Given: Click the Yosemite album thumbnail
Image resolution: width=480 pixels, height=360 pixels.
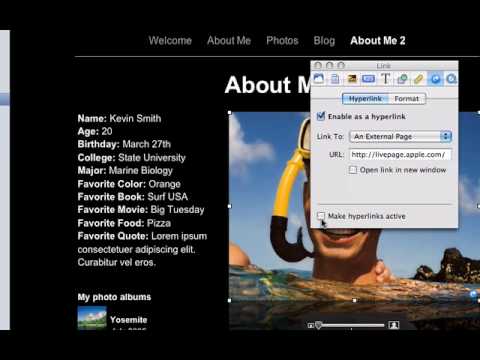Looking at the screenshot, I should pos(92,318).
